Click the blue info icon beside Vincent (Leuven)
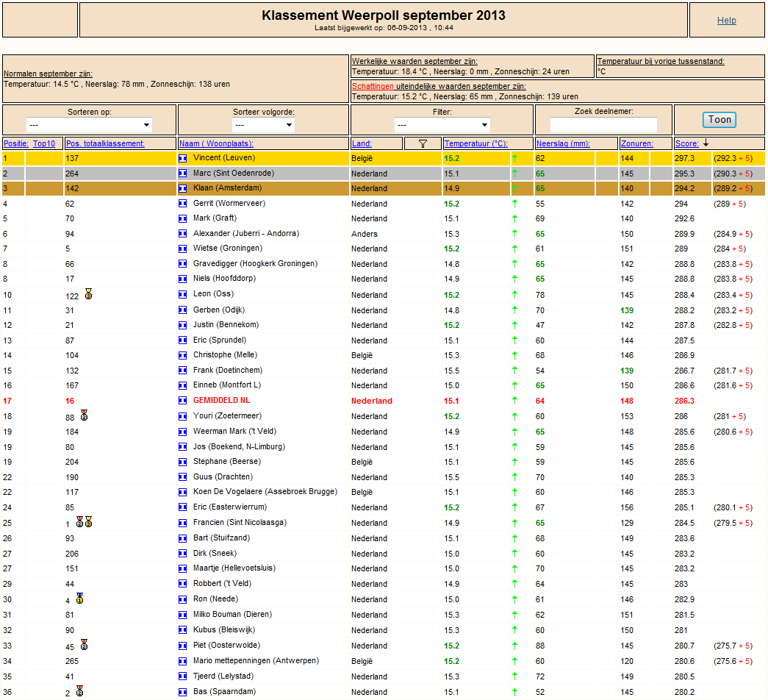 coord(183,158)
